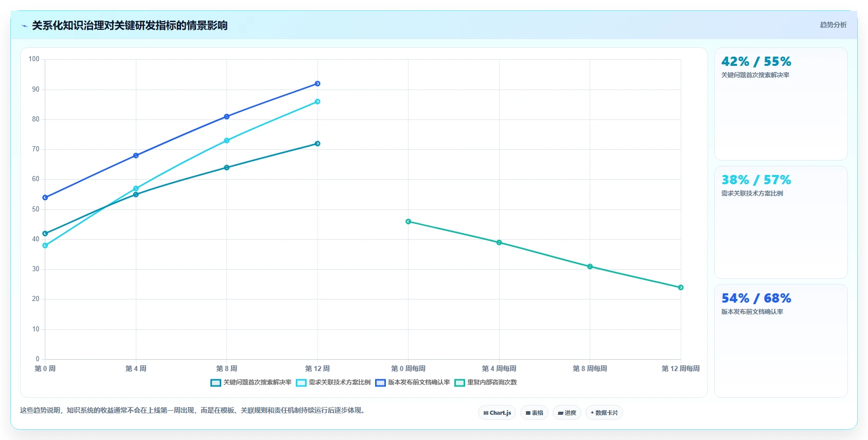Click the 第 0 周每周 point at 46 on the 重复内部咨询次数 line

point(409,222)
